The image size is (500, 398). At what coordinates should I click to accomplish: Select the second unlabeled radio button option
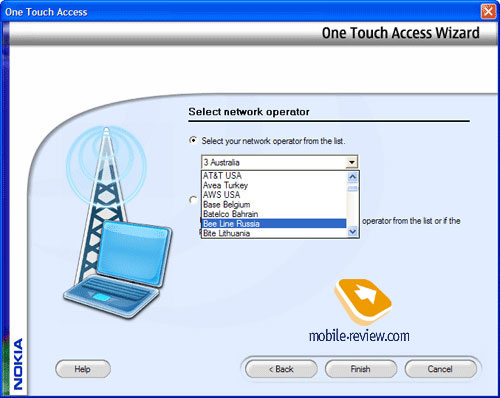[x=193, y=200]
